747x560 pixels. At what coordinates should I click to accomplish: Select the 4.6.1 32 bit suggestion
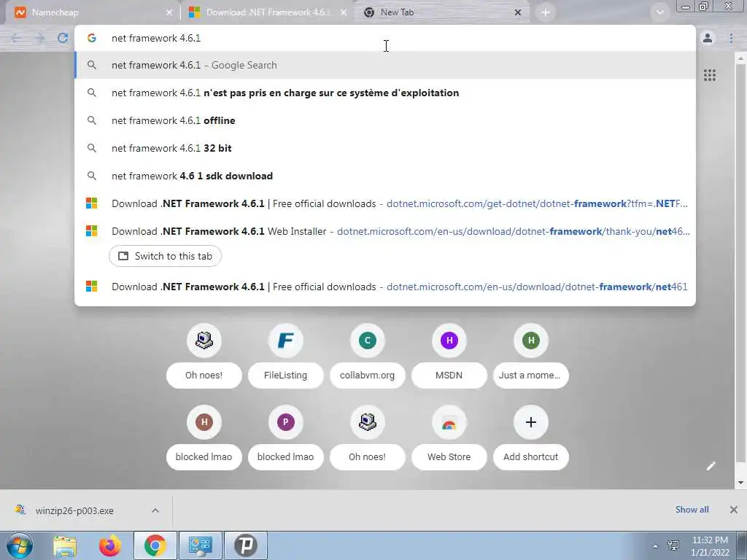click(385, 148)
